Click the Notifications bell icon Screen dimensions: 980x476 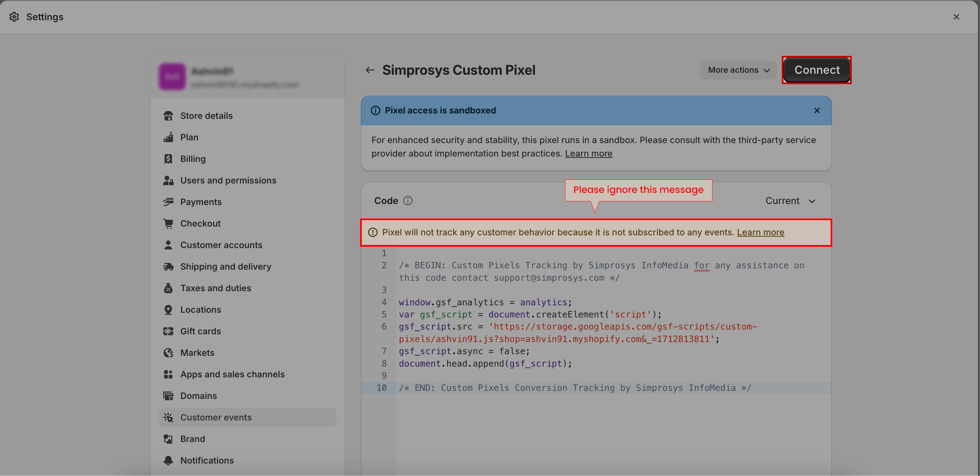pyautogui.click(x=168, y=461)
